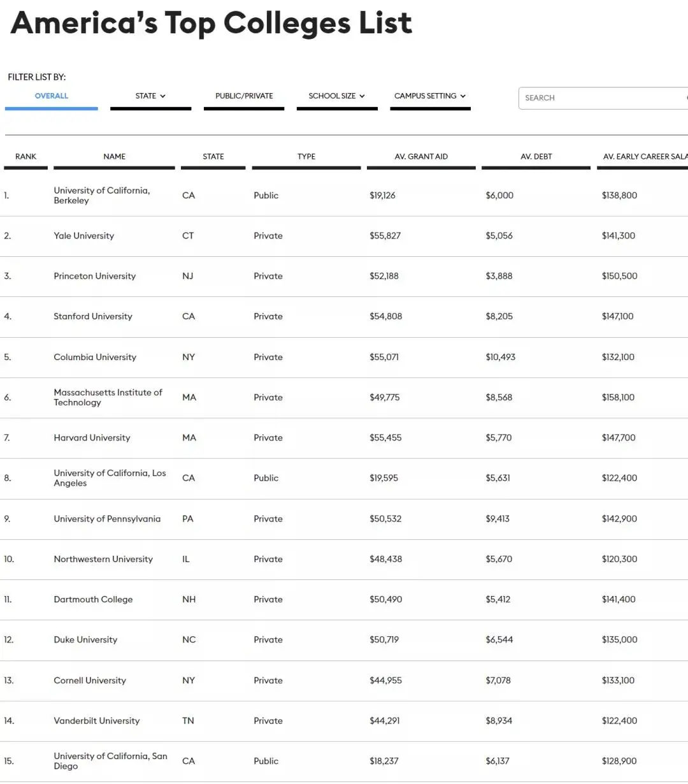
Task: Click MIT's $49,775 grant aid value
Action: (x=385, y=398)
